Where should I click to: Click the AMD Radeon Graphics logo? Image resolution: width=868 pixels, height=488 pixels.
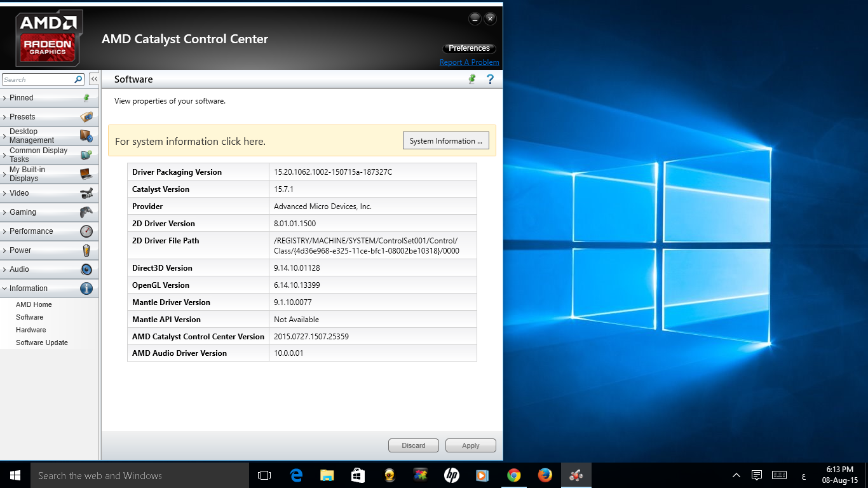[48, 39]
